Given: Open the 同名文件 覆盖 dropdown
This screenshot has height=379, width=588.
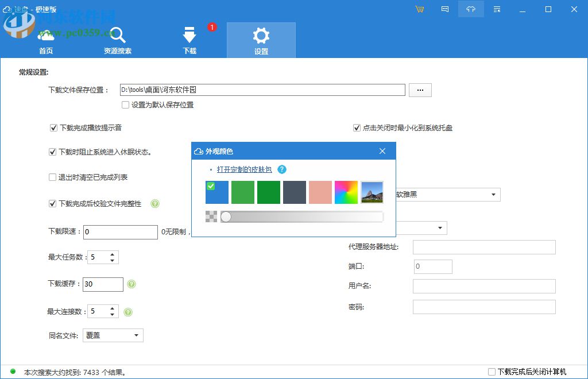Looking at the screenshot, I should tap(113, 335).
